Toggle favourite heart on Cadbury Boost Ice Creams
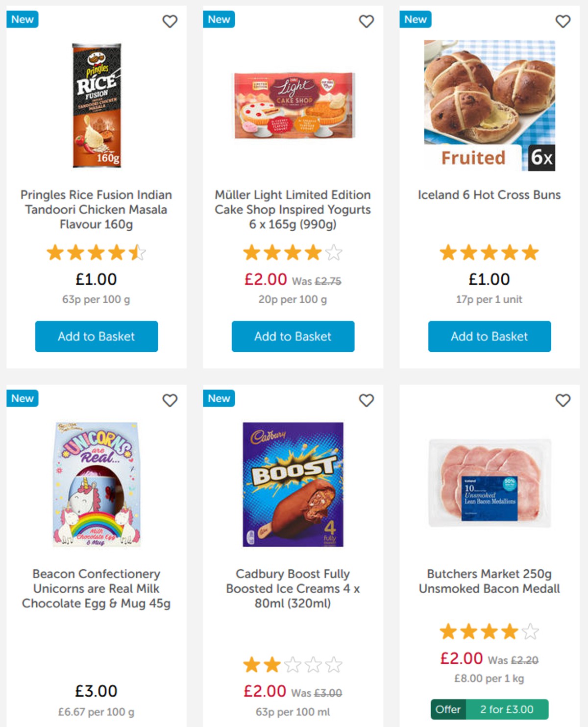The height and width of the screenshot is (727, 588). (366, 401)
